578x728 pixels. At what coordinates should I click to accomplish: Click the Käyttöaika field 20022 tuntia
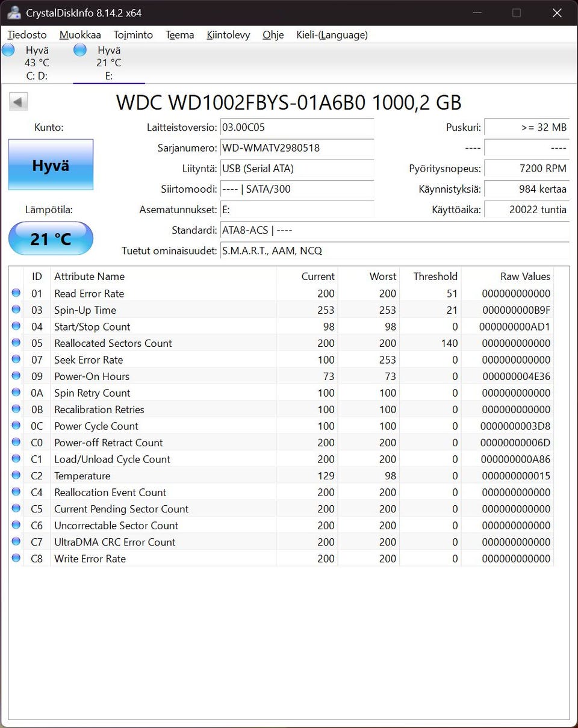pyautogui.click(x=527, y=210)
